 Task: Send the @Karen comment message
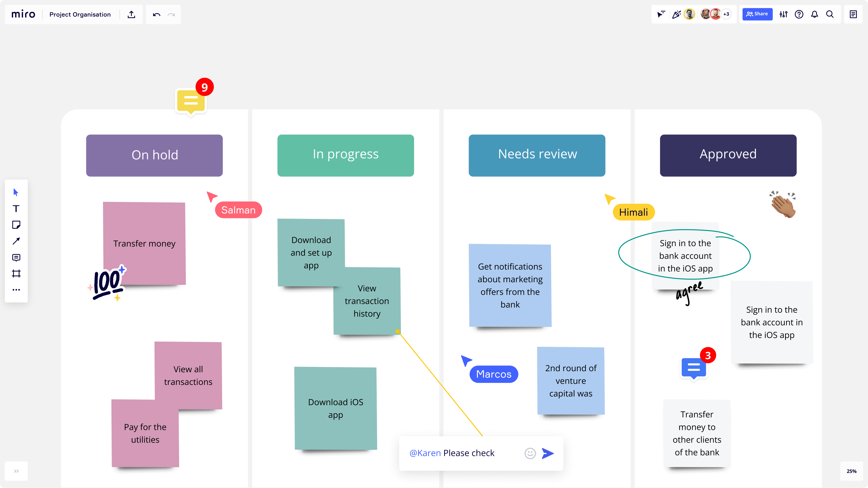[547, 453]
